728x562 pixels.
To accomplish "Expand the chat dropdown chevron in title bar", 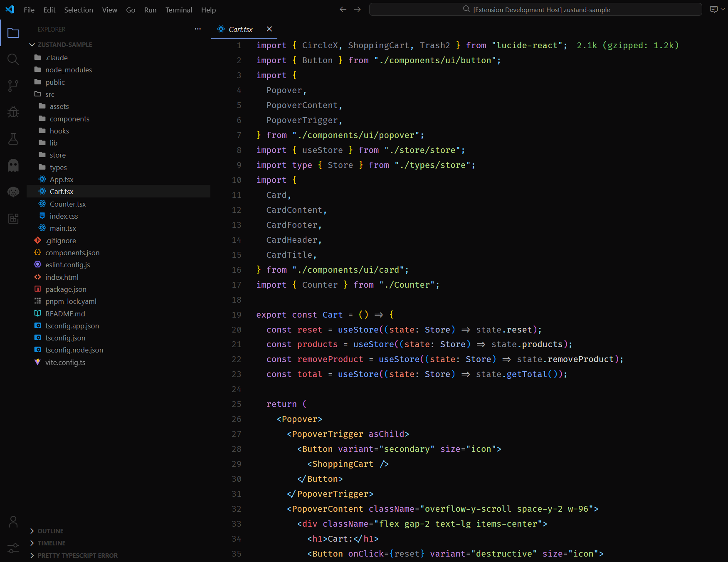I will [722, 9].
